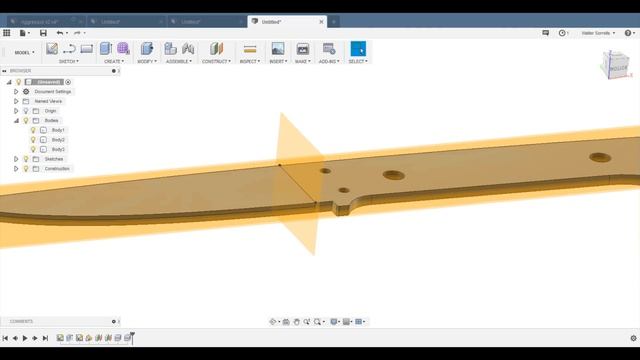Open the SKETCH menu
Image resolution: width=640 pixels, height=360 pixels.
[69, 61]
